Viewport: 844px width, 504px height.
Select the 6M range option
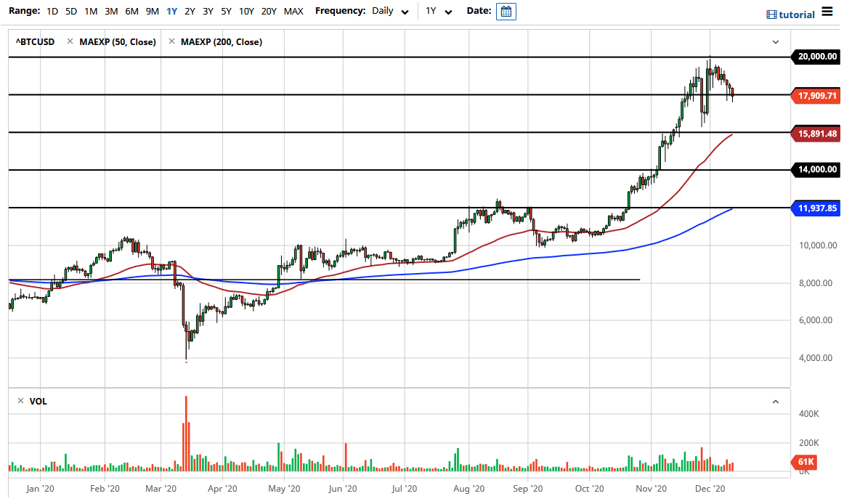131,11
